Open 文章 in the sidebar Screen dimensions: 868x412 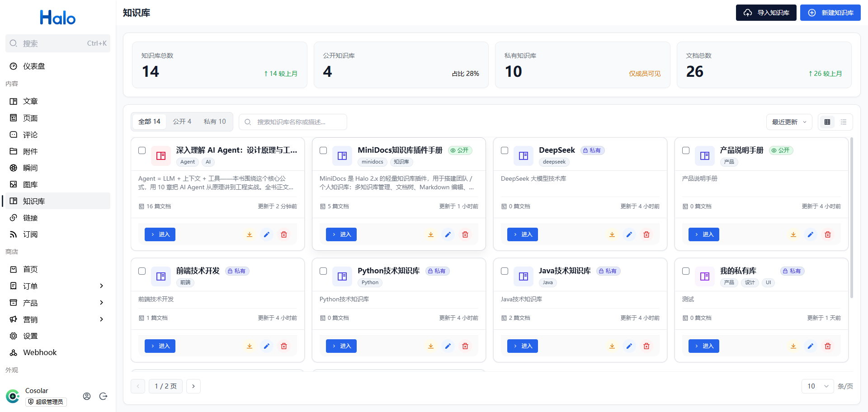[x=58, y=101]
